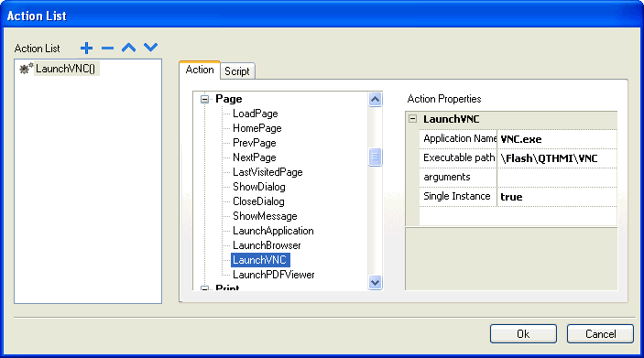This screenshot has height=358, width=644.
Task: Select NextPage in the action tree
Action: tap(255, 157)
